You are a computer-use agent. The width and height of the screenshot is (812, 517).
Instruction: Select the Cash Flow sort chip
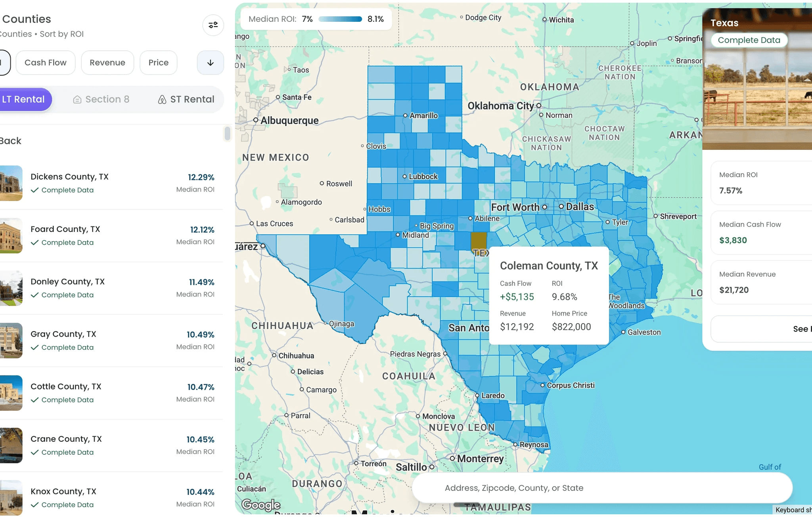click(x=46, y=63)
